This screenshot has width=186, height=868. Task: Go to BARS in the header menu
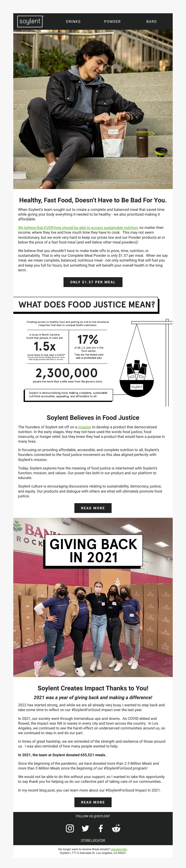(151, 22)
